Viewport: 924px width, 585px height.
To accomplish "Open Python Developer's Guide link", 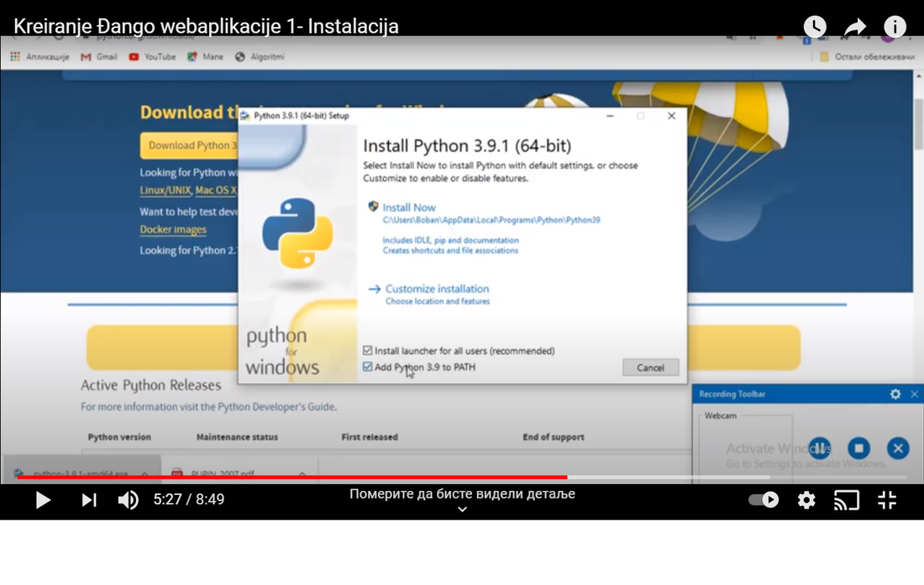I will pos(276,407).
